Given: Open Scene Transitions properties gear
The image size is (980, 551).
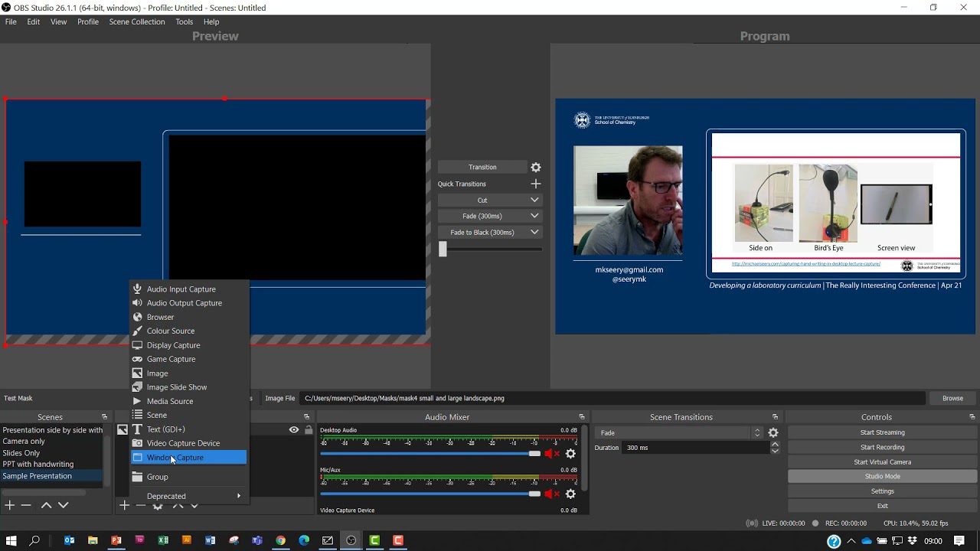Looking at the screenshot, I should [773, 433].
